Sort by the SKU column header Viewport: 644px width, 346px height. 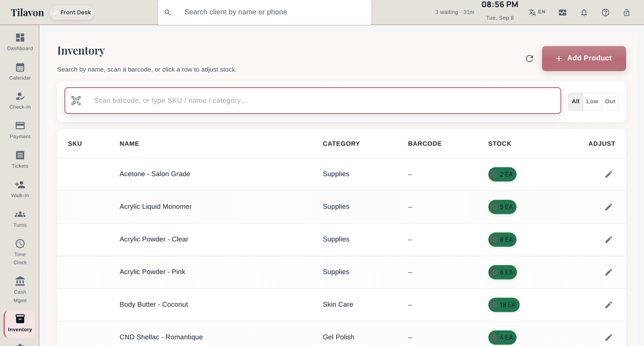75,144
